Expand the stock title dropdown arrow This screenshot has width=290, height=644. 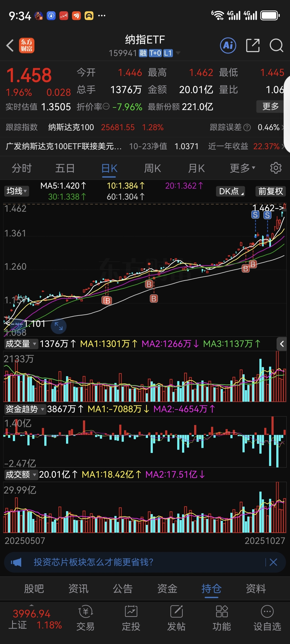coord(178,53)
